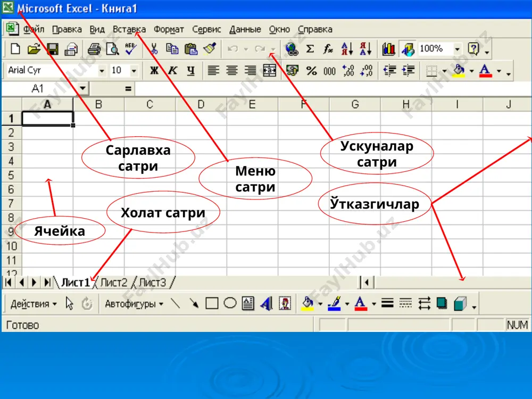Open the Office Assistant help icon
Screen dimensions: 532x399
[473, 49]
